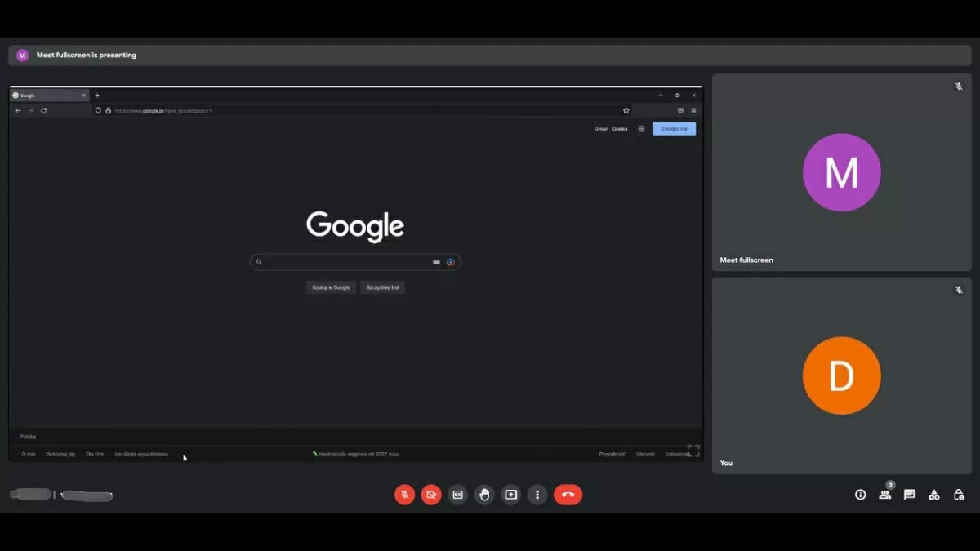Screen dimensions: 980x551
Task: Open the host controls panel
Action: [958, 495]
